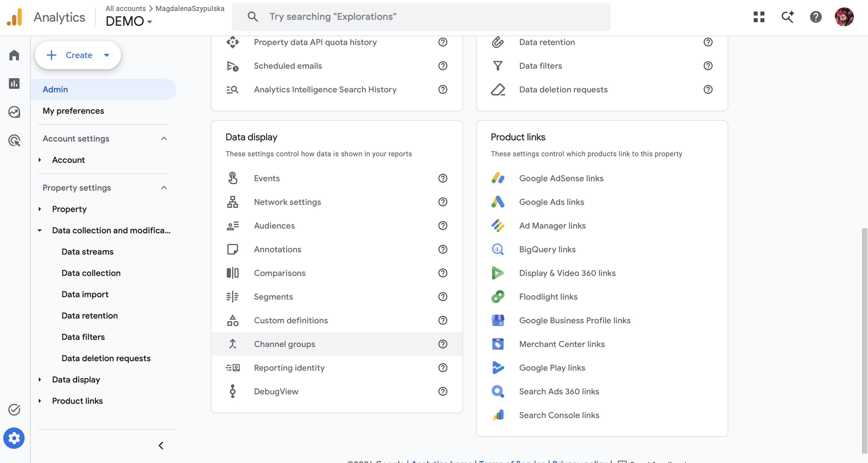Click the user profile avatar
868x463 pixels.
(844, 17)
